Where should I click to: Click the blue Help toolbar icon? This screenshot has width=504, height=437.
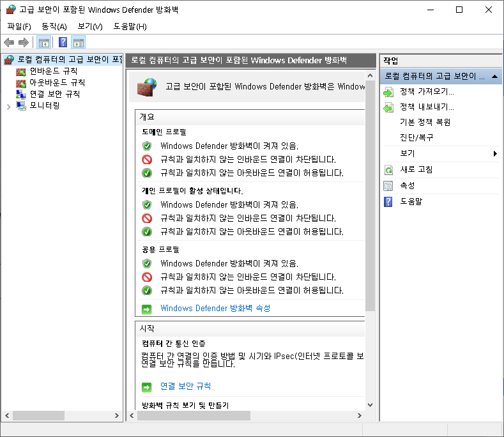tap(63, 42)
